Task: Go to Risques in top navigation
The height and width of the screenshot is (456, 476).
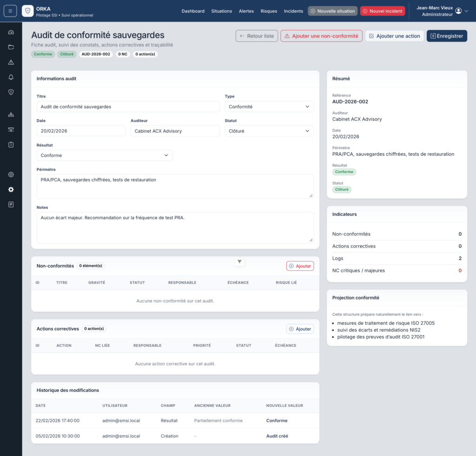Action: (269, 11)
